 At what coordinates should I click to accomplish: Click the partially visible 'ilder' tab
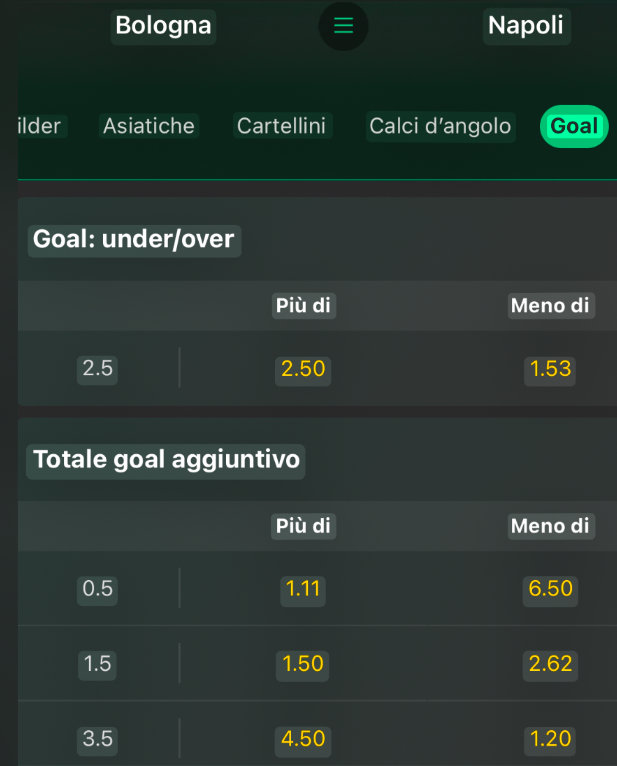(x=40, y=126)
